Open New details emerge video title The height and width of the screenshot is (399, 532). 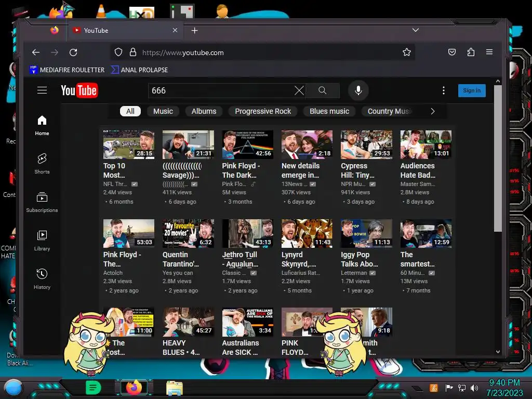[x=300, y=170]
